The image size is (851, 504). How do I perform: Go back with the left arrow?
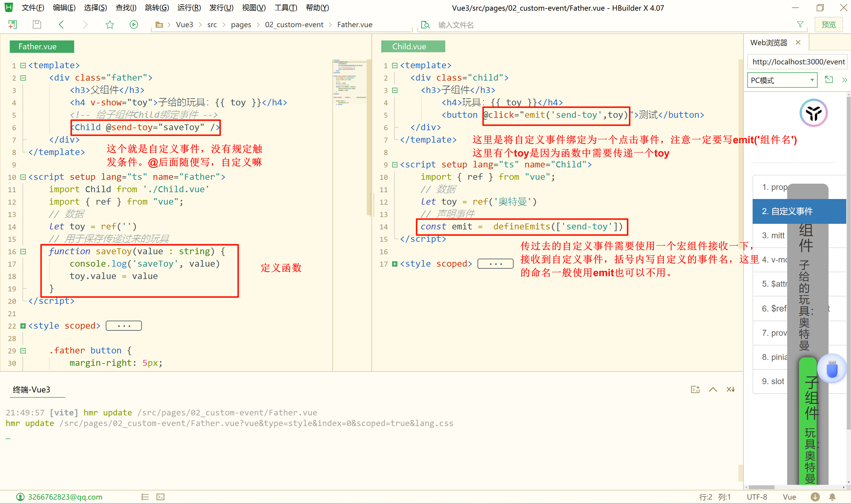(61, 25)
